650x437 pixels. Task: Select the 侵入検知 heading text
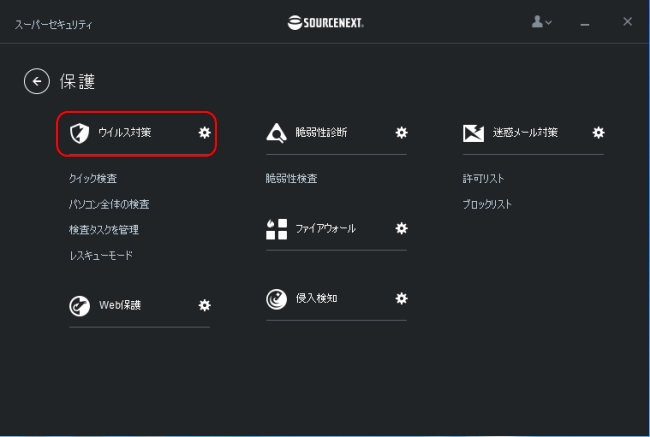point(316,299)
